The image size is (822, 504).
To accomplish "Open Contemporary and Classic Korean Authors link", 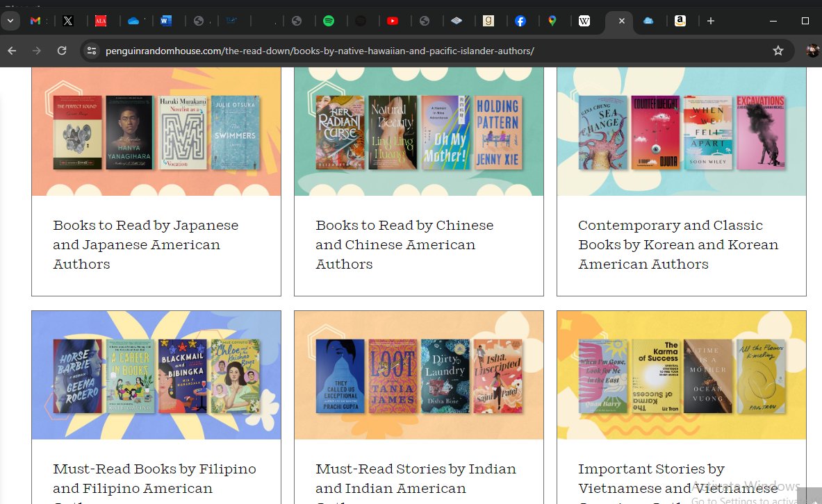I will (678, 244).
